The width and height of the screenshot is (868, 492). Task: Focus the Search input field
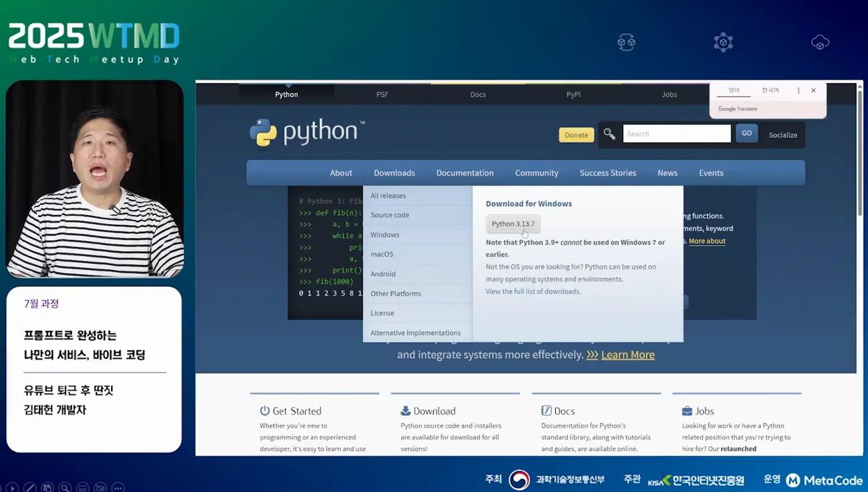pyautogui.click(x=676, y=133)
